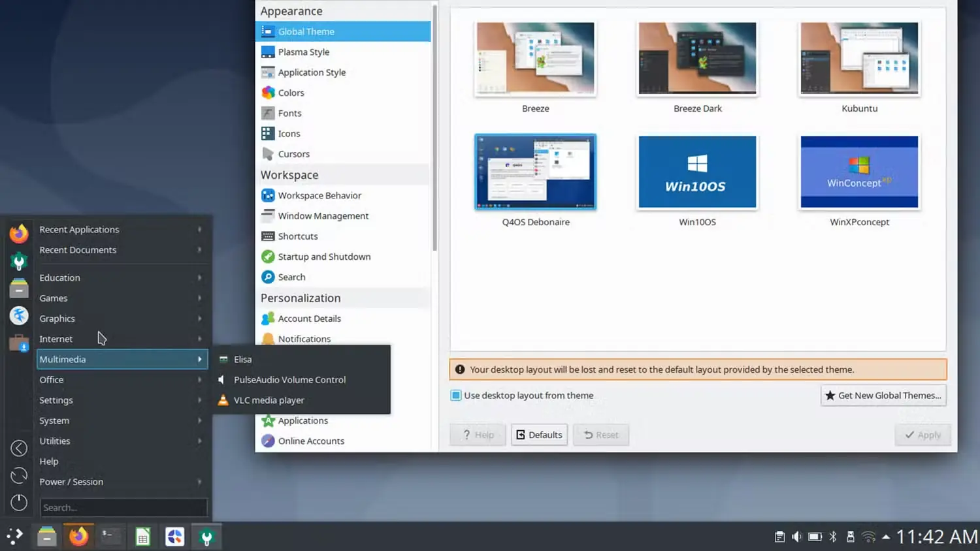Click the Apply button
Viewport: 980px width, 551px height.
tap(923, 435)
